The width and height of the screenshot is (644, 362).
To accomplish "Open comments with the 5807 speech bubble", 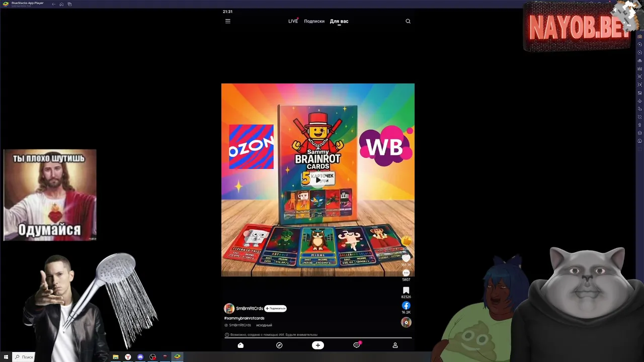I will (x=406, y=273).
